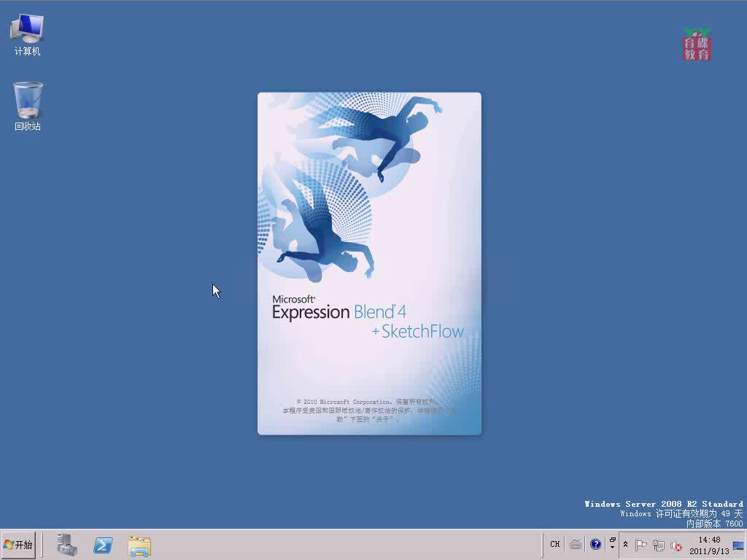Select the 回收站 recycle bin icon

point(27,106)
